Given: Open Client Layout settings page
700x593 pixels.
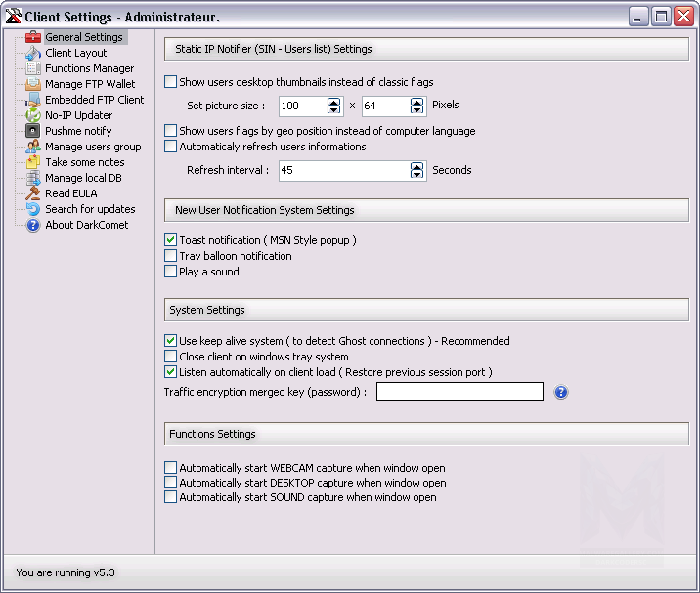Looking at the screenshot, I should (75, 53).
